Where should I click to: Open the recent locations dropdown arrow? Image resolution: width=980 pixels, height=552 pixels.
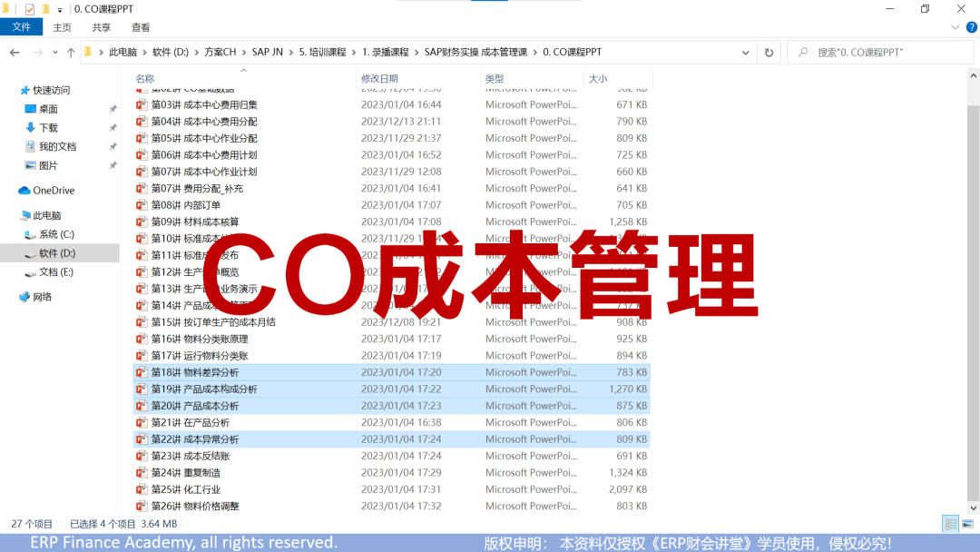[x=54, y=53]
